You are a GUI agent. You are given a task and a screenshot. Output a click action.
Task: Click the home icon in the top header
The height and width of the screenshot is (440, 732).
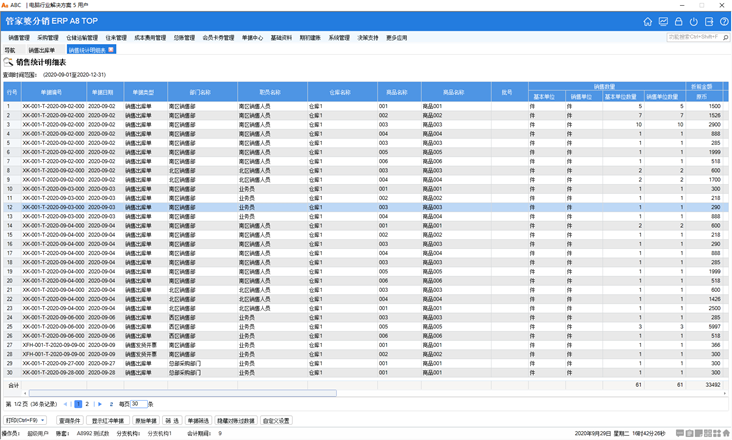point(647,21)
